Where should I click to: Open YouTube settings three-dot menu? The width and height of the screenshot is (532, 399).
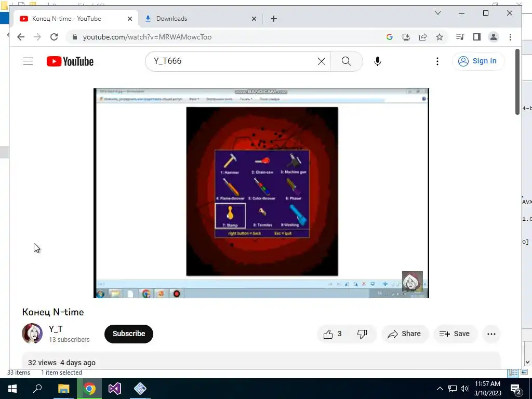click(437, 61)
